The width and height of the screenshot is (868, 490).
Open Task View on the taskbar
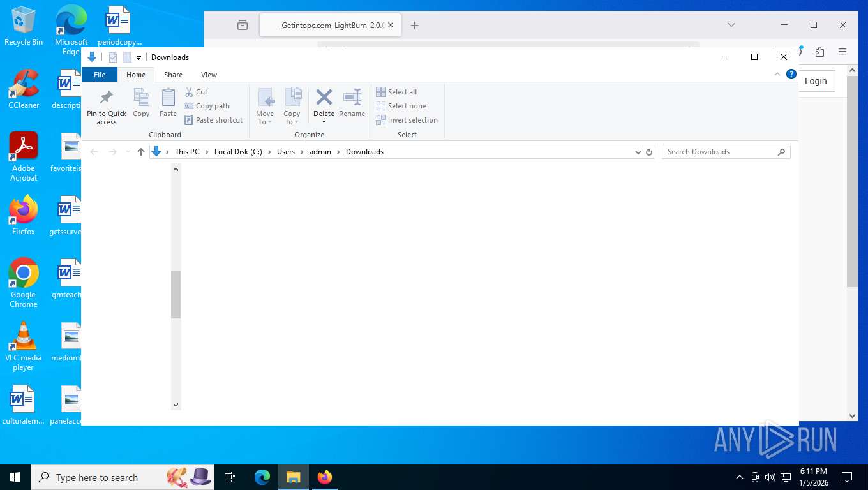pos(230,477)
